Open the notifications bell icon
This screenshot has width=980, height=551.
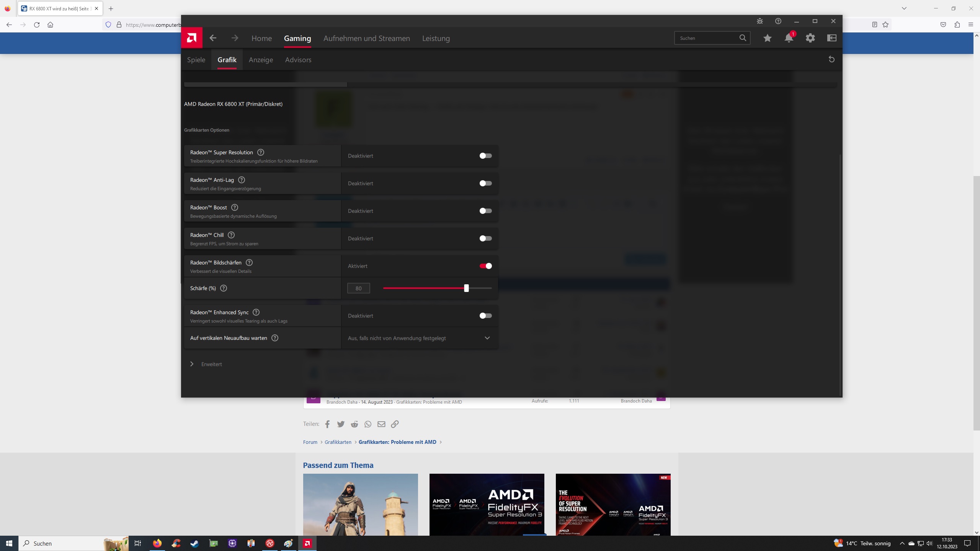point(789,38)
